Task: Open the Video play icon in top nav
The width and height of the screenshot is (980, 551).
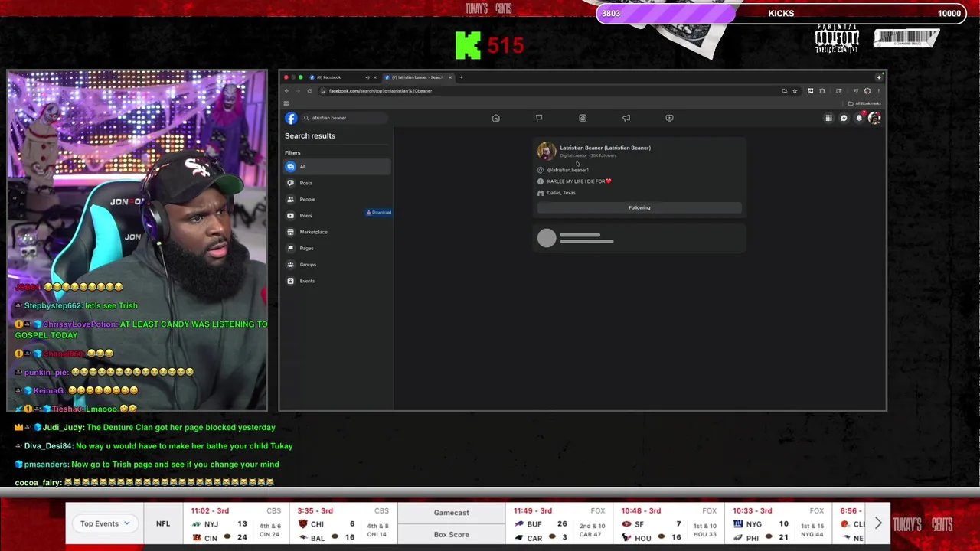Action: 669,118
